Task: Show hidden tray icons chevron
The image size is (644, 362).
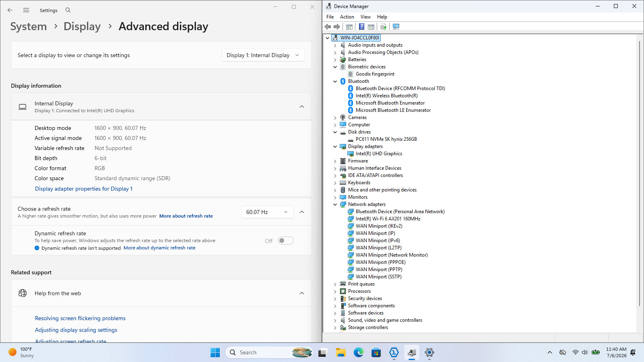Action: pos(549,352)
